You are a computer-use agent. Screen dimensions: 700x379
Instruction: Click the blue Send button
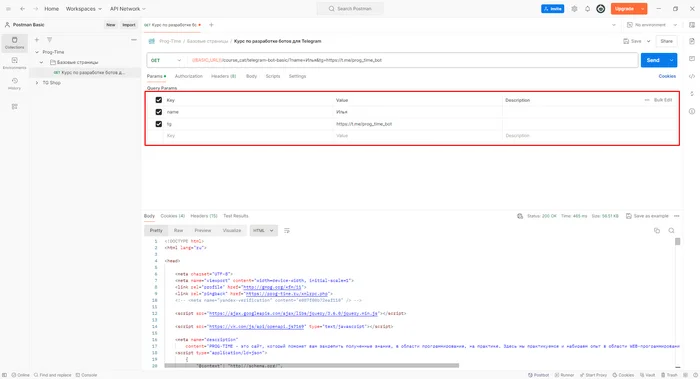coord(653,60)
